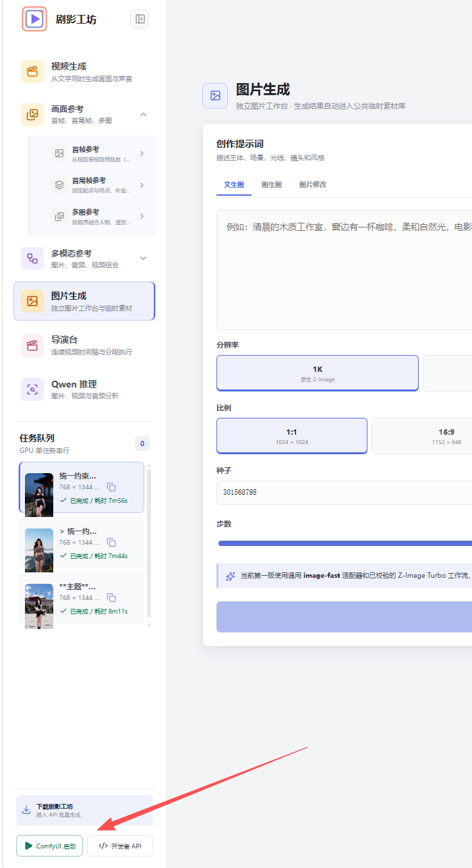Copy the task finished in 7m56s
The width and height of the screenshot is (472, 868).
[112, 487]
